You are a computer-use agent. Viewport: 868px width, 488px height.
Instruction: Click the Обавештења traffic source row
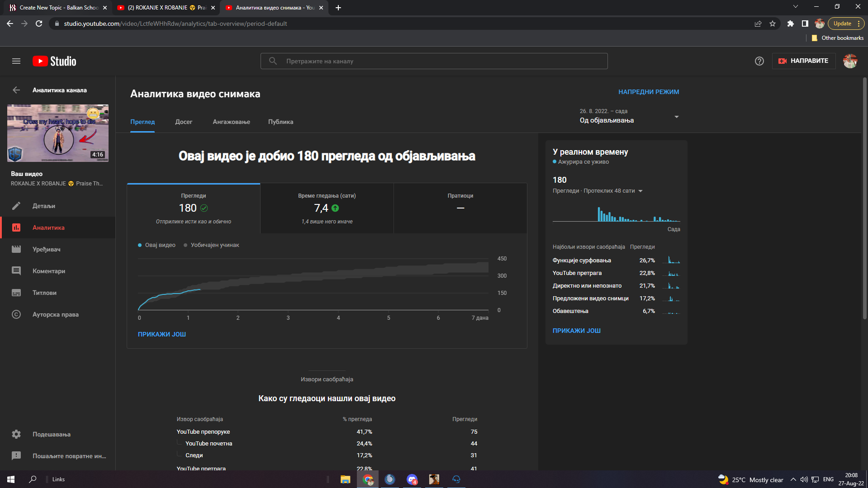pyautogui.click(x=616, y=311)
